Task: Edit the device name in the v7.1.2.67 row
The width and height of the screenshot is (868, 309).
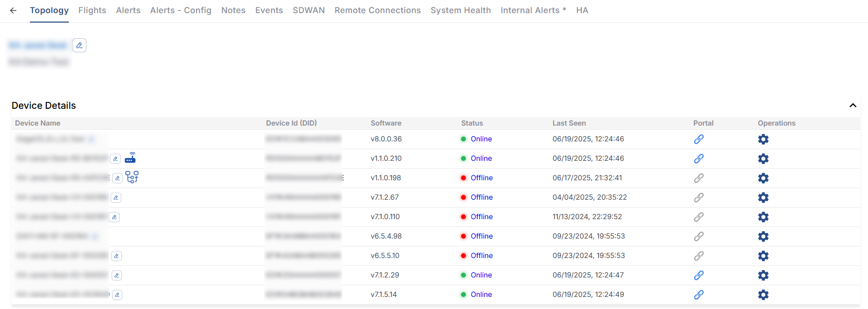Action: coord(116,198)
